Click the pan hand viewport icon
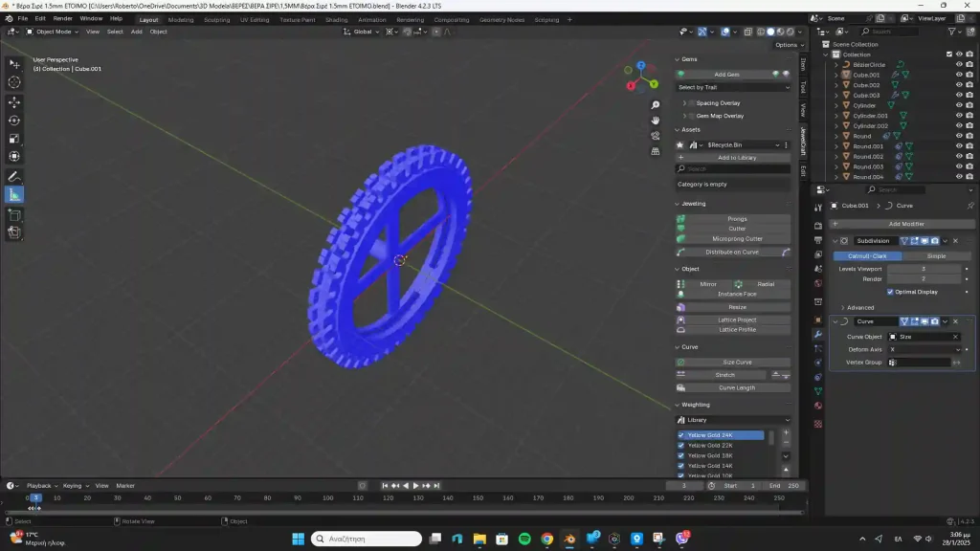Image resolution: width=980 pixels, height=551 pixels. (x=655, y=120)
